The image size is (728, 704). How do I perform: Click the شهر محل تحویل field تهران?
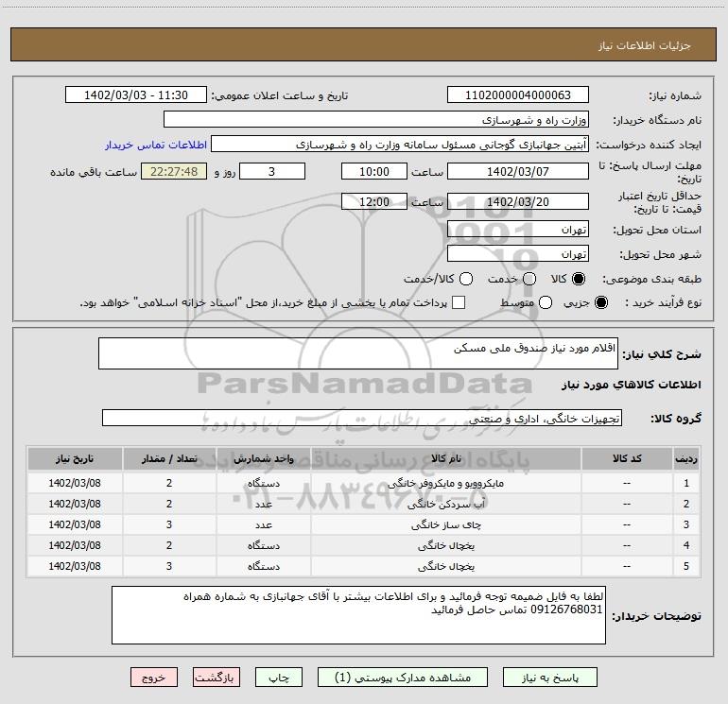(518, 253)
